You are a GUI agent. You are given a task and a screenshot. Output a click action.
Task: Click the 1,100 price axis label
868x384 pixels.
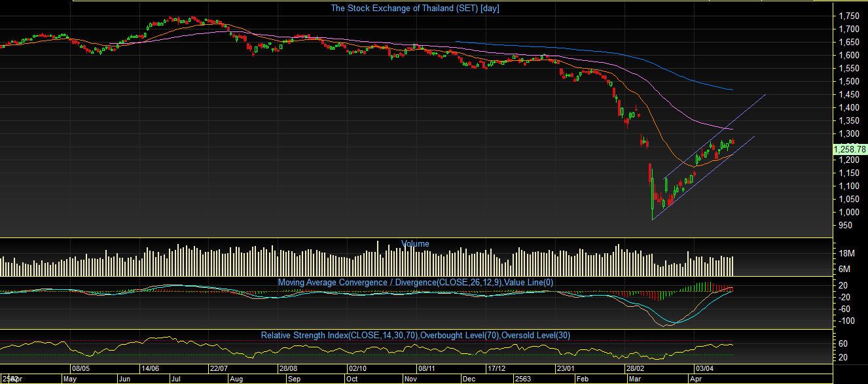click(849, 186)
